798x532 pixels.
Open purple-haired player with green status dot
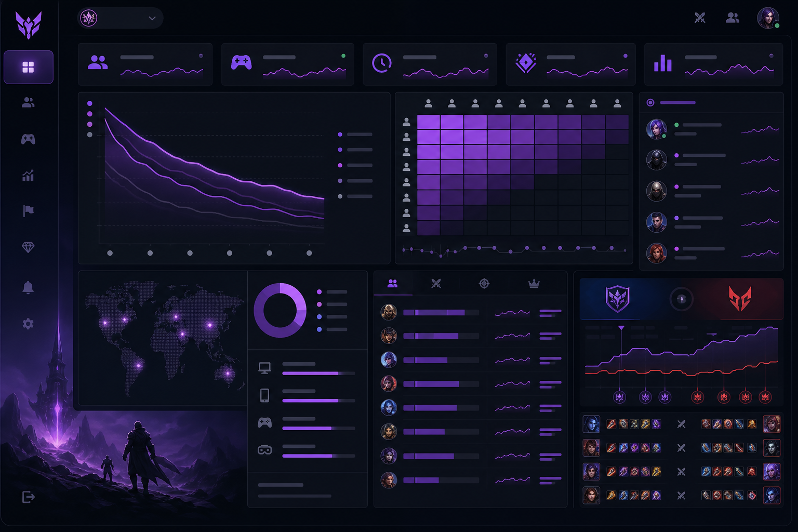[x=657, y=129]
